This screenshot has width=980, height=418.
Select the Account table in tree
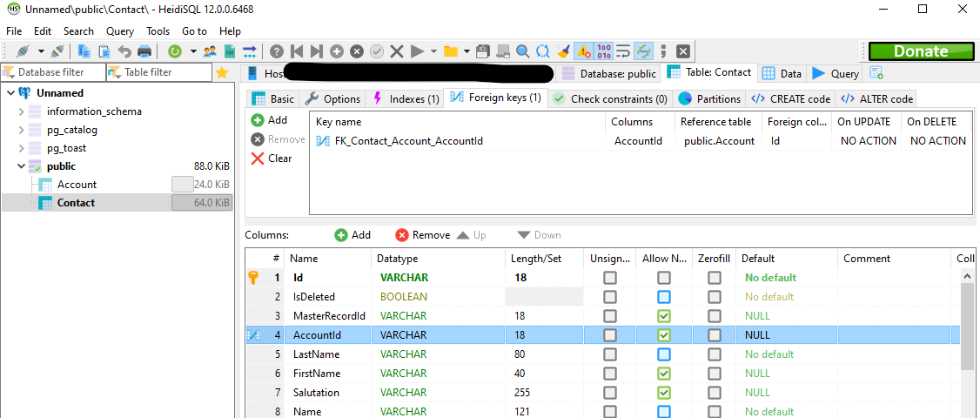pyautogui.click(x=77, y=185)
